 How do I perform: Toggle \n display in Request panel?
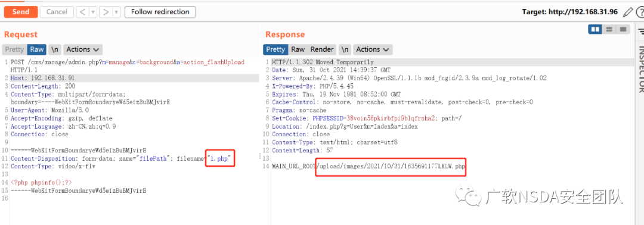coord(54,49)
